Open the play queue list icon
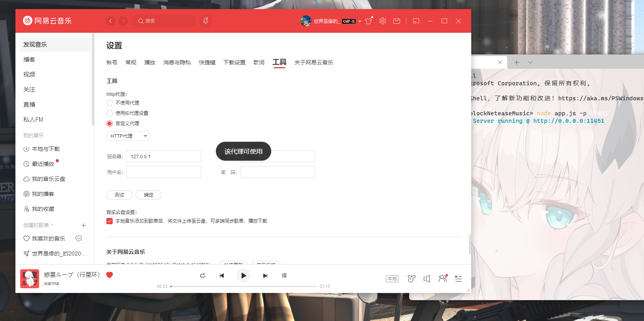 pyautogui.click(x=459, y=279)
